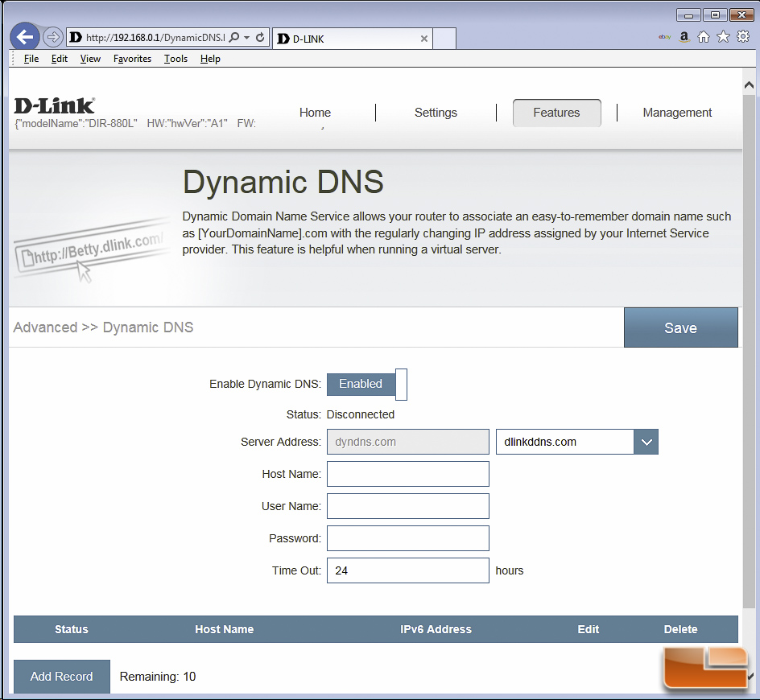
Task: Click the IPv6 Address column header
Action: 436,629
